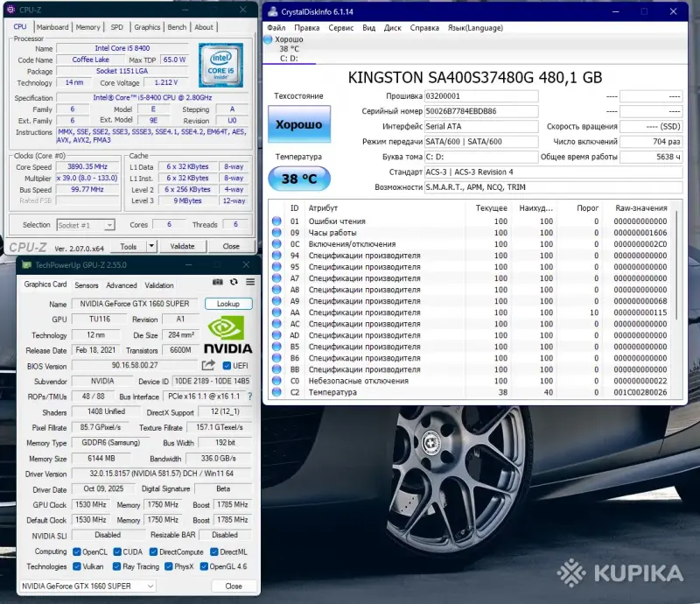Screen dimensions: 700x604
Task: Open the SPD tab in CPU-Z
Action: click(117, 27)
